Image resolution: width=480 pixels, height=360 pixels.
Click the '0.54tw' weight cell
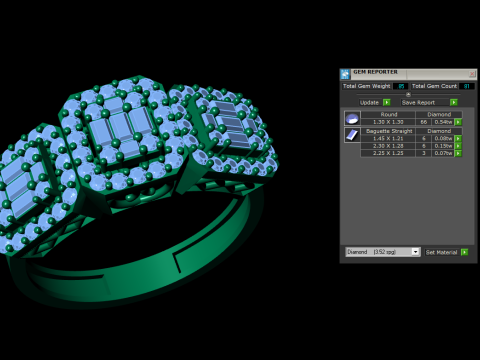pos(443,122)
